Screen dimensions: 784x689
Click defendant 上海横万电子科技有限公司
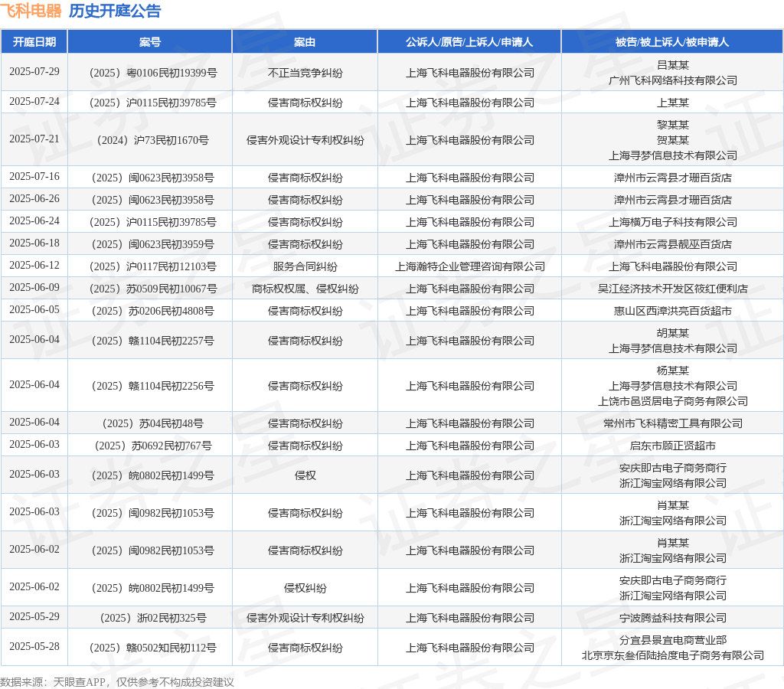coord(672,222)
